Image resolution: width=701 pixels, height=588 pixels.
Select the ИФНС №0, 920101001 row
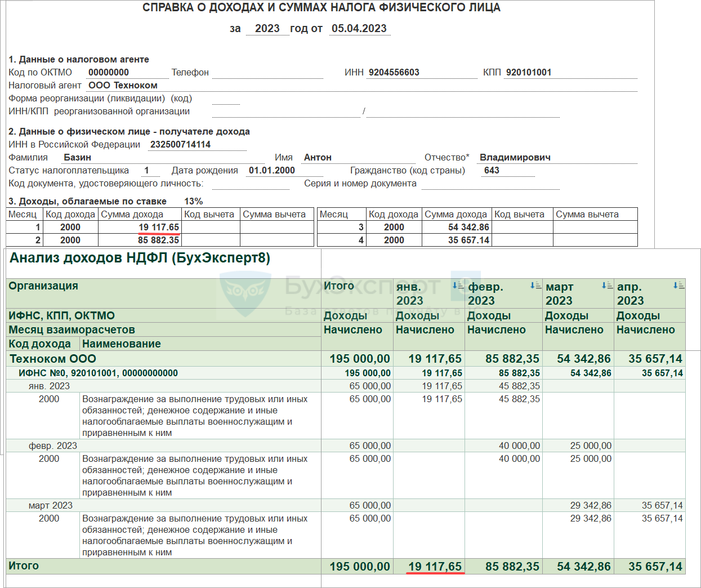(x=346, y=373)
